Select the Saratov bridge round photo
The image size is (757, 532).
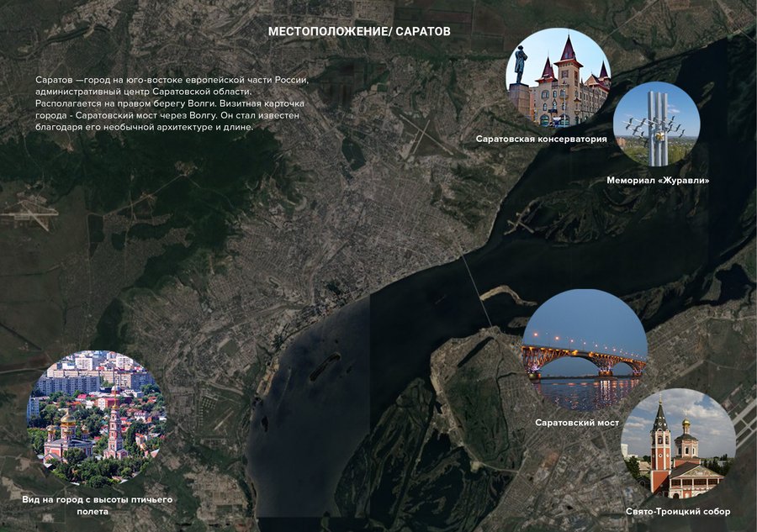coord(585,350)
